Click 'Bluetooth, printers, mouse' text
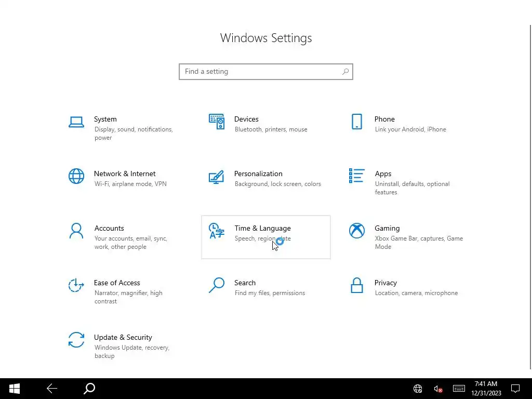This screenshot has width=532, height=399. (x=271, y=129)
